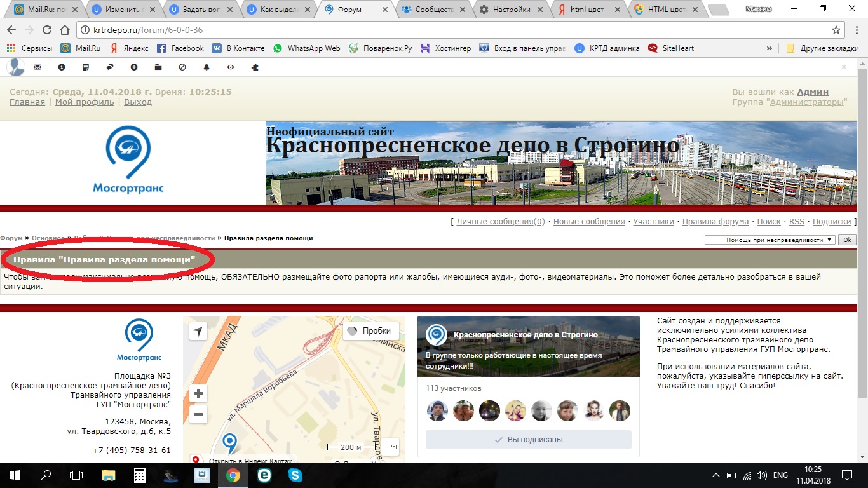Click the Мой профиль link
Screen dimensions: 868x488
(85, 102)
